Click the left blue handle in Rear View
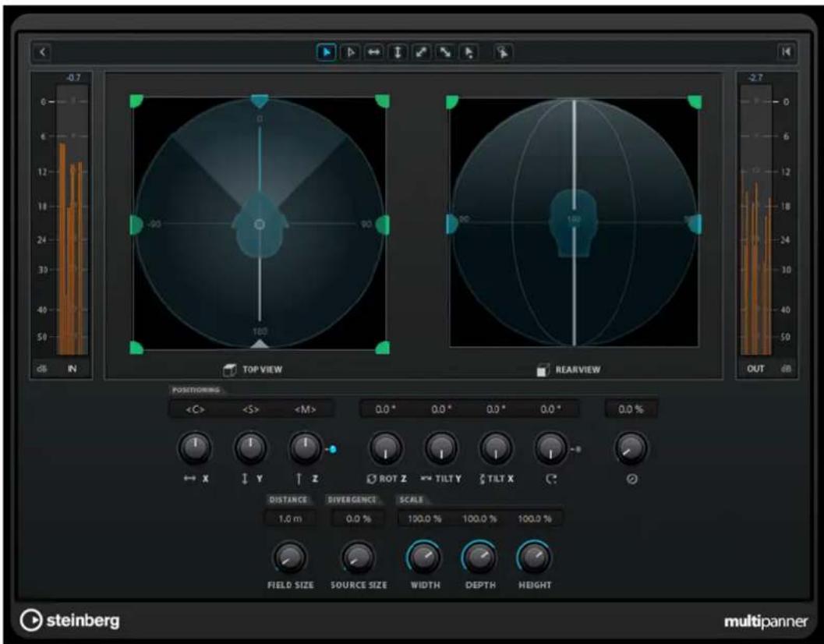Screen dimensions: 824x644 pyautogui.click(x=452, y=224)
